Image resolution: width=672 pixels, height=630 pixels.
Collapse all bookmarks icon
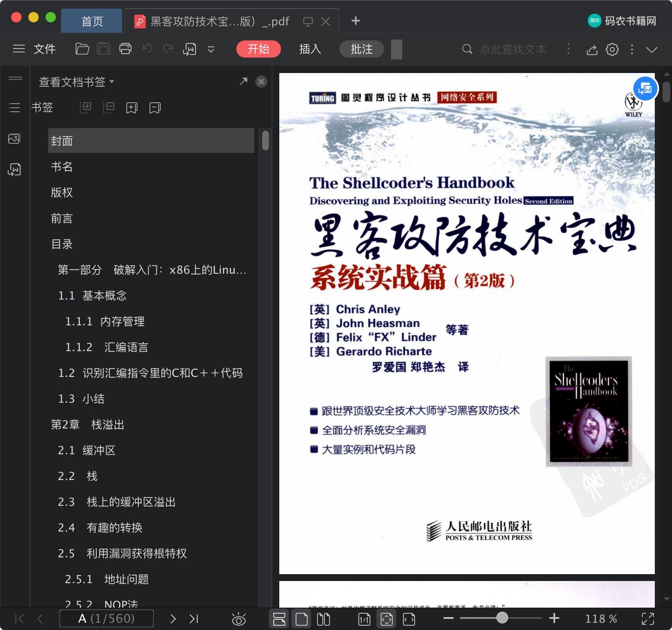click(x=109, y=107)
